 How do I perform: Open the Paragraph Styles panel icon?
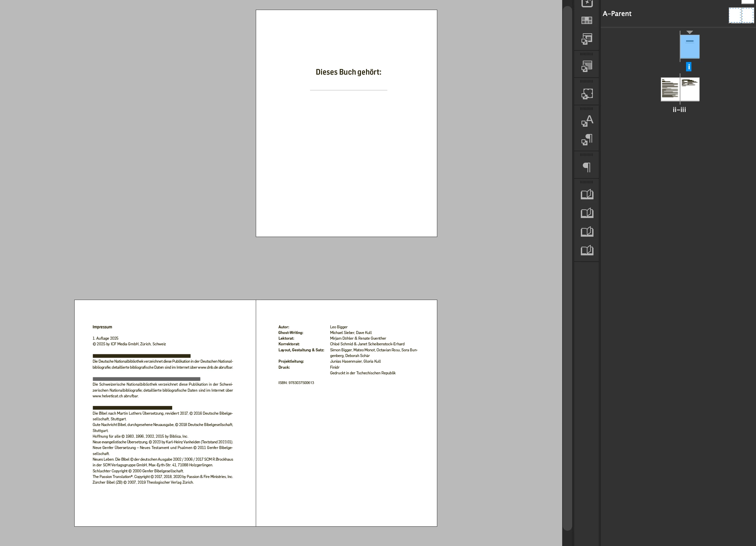[x=587, y=139]
